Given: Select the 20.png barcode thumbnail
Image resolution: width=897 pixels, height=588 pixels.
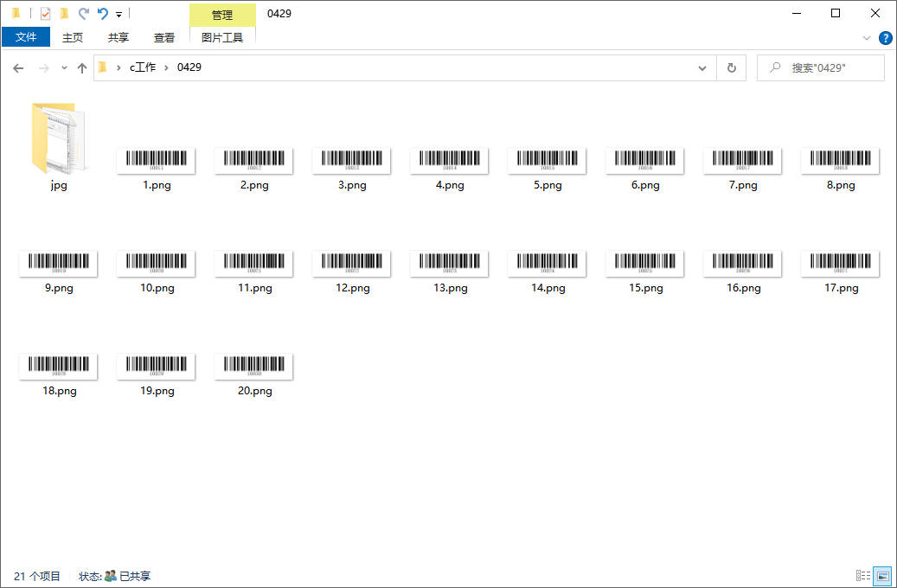Looking at the screenshot, I should (254, 367).
